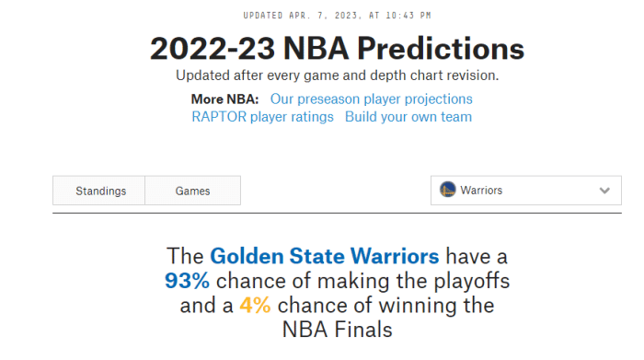The width and height of the screenshot is (644, 360).
Task: Click the NBA Finals text line
Action: (338, 330)
